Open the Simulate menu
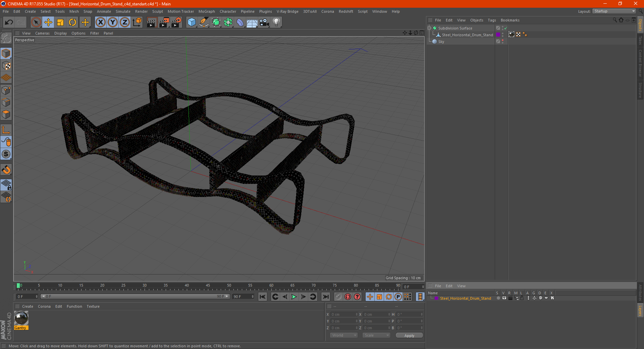 coord(123,11)
